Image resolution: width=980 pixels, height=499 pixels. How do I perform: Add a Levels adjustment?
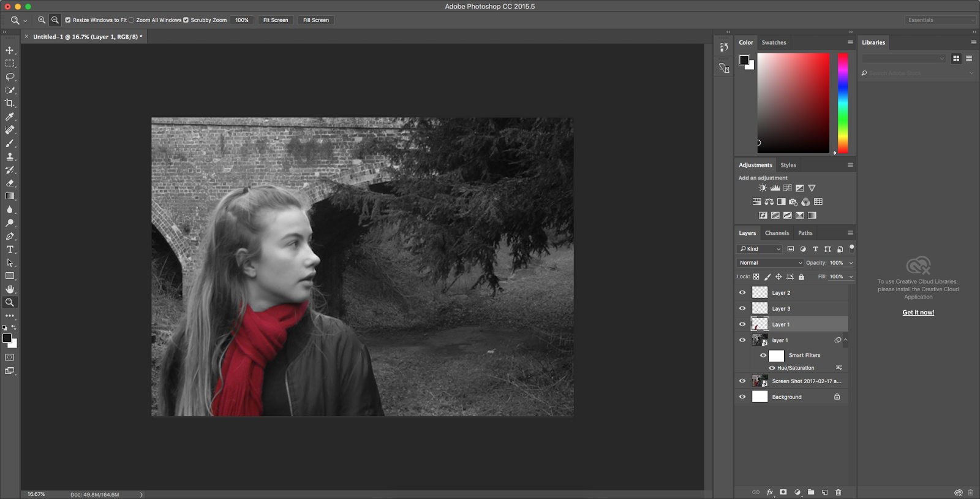(775, 188)
